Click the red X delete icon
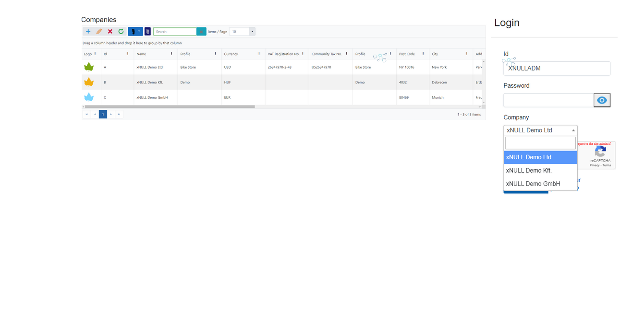 coord(110,32)
